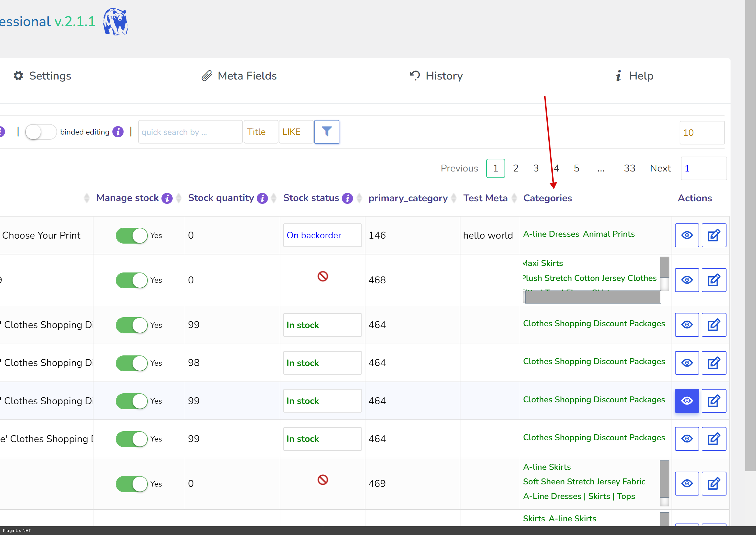This screenshot has height=535, width=756.
Task: Click the quick search input field
Action: (x=190, y=132)
